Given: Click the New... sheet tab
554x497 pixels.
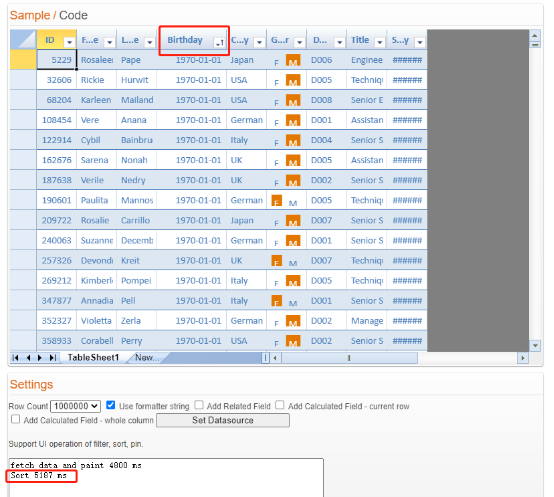Looking at the screenshot, I should [x=147, y=358].
